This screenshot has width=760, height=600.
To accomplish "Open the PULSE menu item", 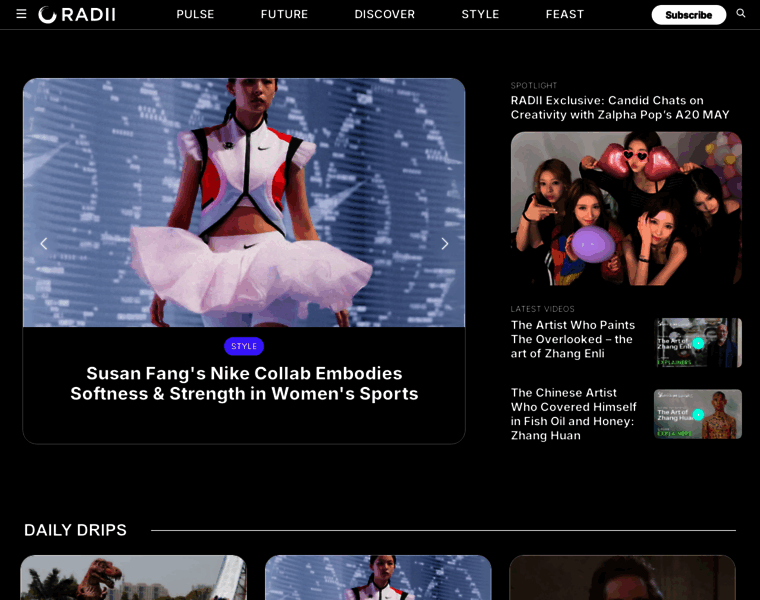I will click(195, 15).
